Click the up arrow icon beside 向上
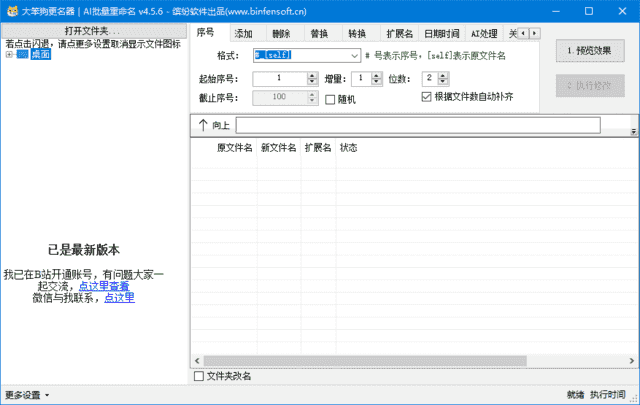Screen dimensions: 640x405 click(203, 125)
